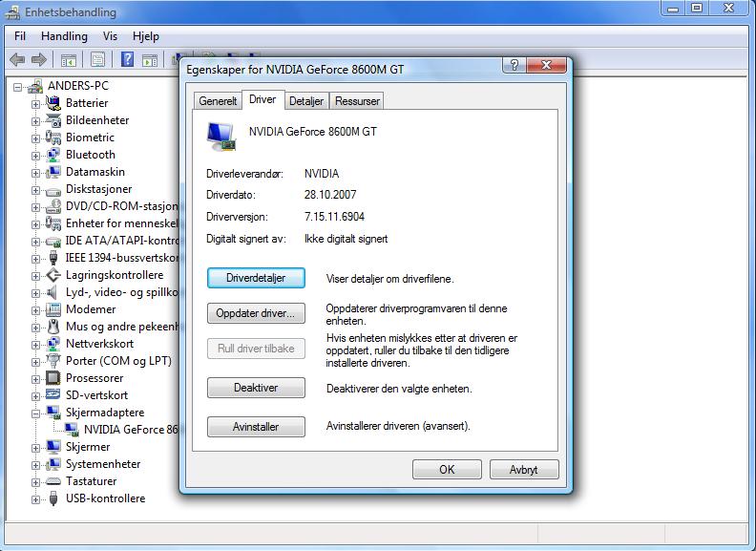
Task: Expand the Porter (COM og LPT) node
Action: tap(35, 362)
